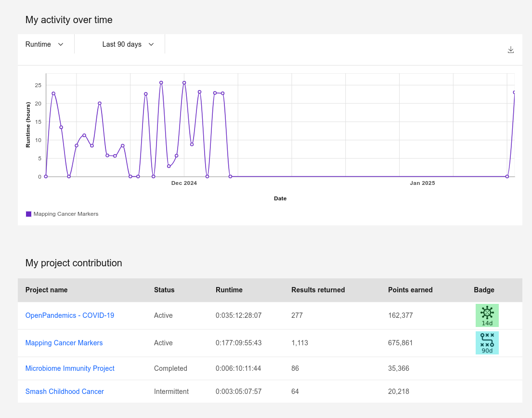Click the Jan 2025 axis label
Screen dimensions: 532x418
pyautogui.click(x=422, y=183)
